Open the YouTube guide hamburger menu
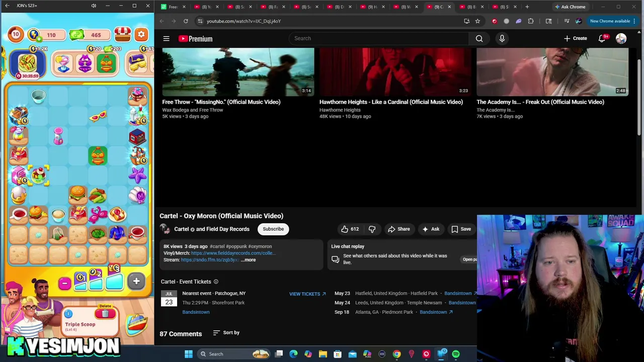This screenshot has width=644, height=362. (x=166, y=38)
